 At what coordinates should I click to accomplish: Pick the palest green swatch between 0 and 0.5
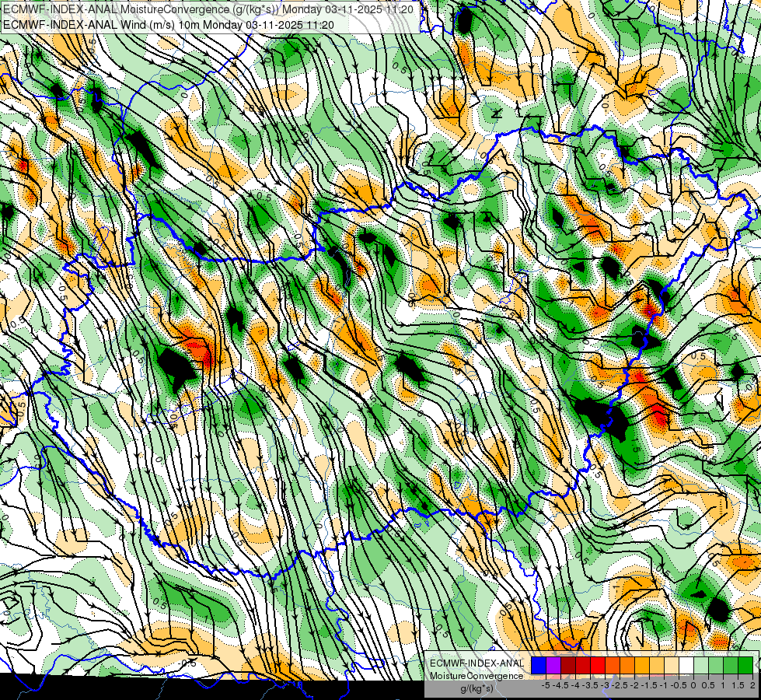[x=701, y=665]
